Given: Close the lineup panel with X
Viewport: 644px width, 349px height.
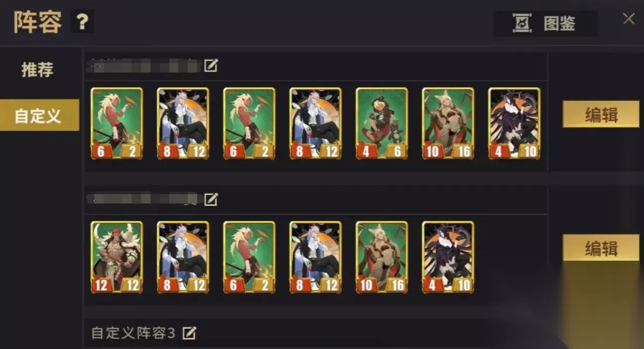Looking at the screenshot, I should (x=629, y=19).
